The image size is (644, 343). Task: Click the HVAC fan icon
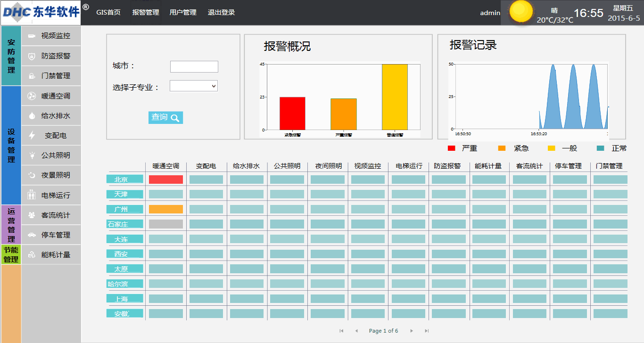click(x=32, y=96)
